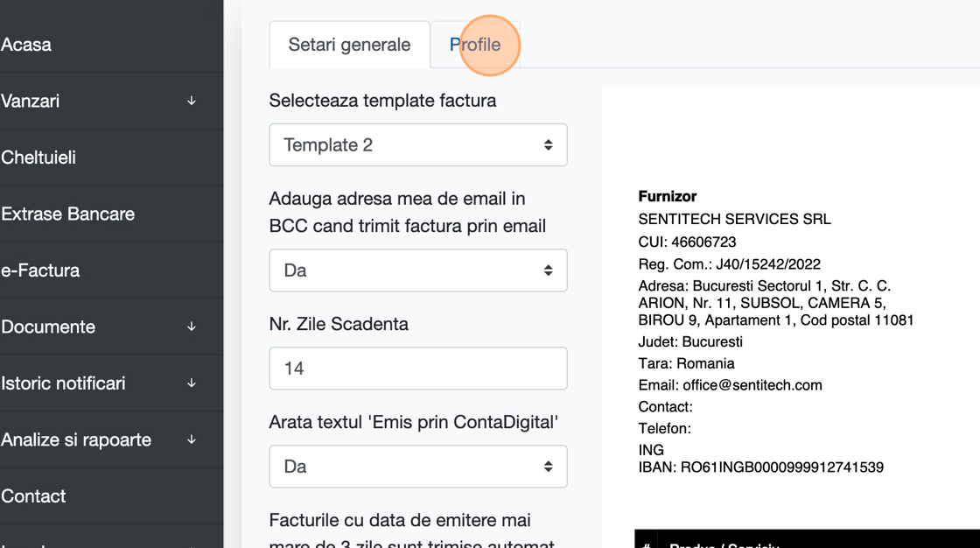Click the arrow icon next to Istoric notificari
The image size is (980, 548).
(x=192, y=383)
